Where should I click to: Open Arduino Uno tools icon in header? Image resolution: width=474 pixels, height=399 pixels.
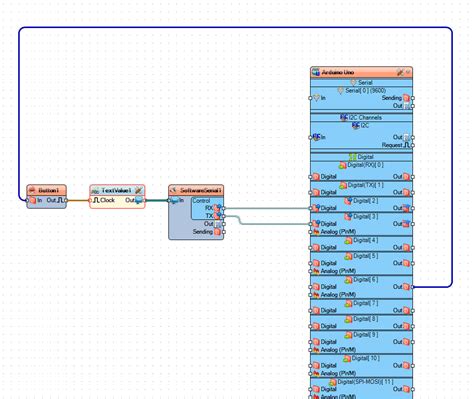[x=400, y=72]
